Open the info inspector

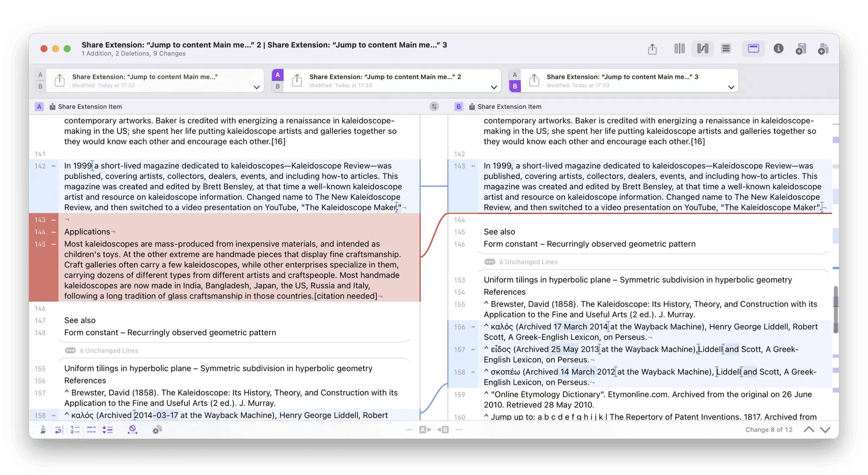point(778,49)
